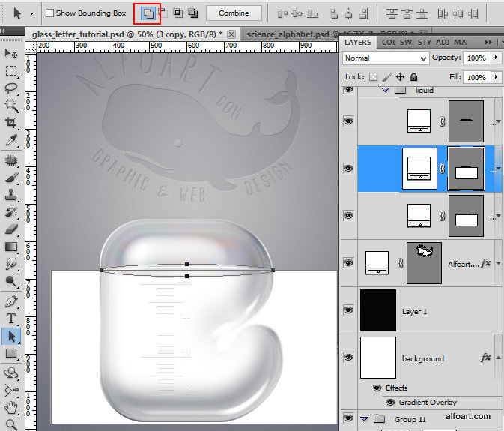Choose the Eyedropper tool
This screenshot has width=504, height=431.
point(11,140)
